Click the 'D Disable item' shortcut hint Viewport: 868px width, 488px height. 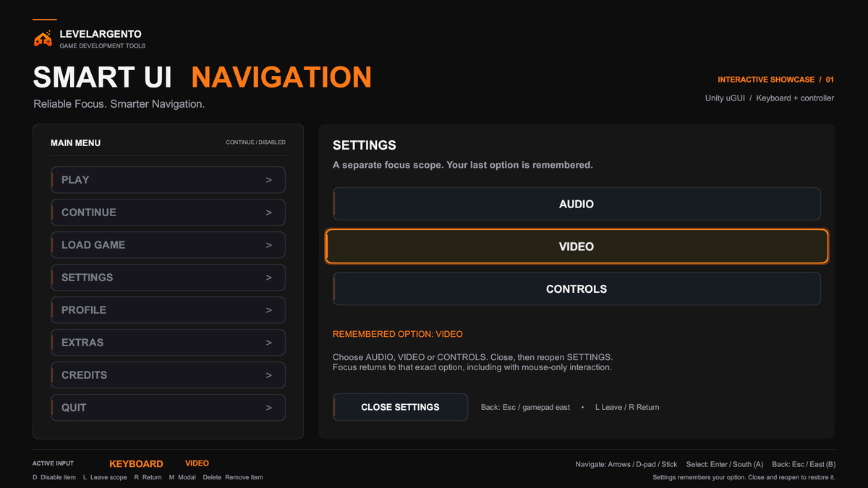54,477
